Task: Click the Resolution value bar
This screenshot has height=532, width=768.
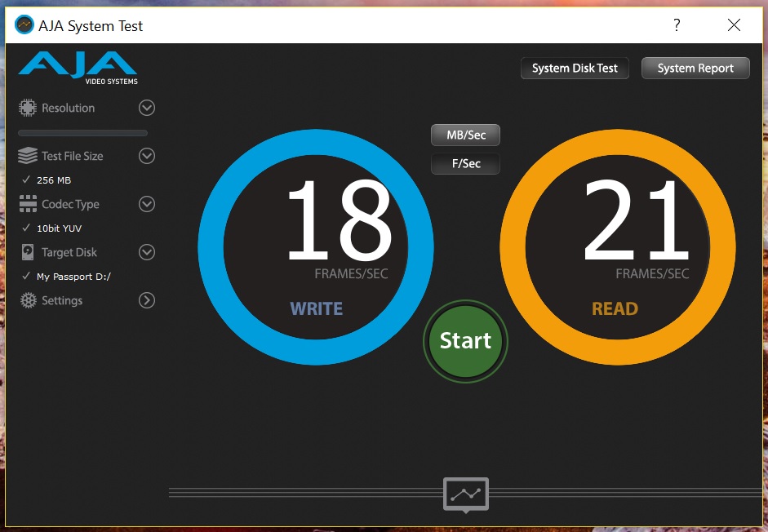Action: (82, 133)
